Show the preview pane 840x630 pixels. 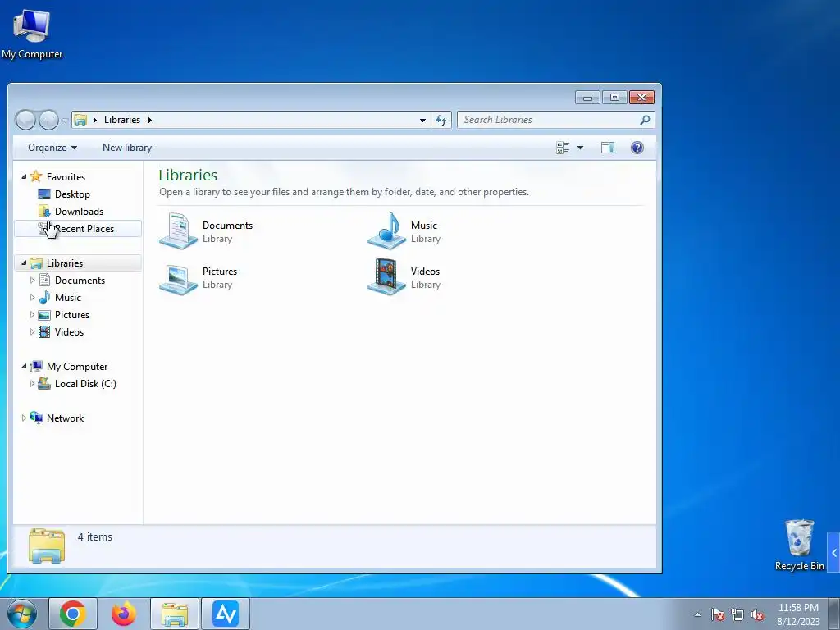tap(608, 148)
